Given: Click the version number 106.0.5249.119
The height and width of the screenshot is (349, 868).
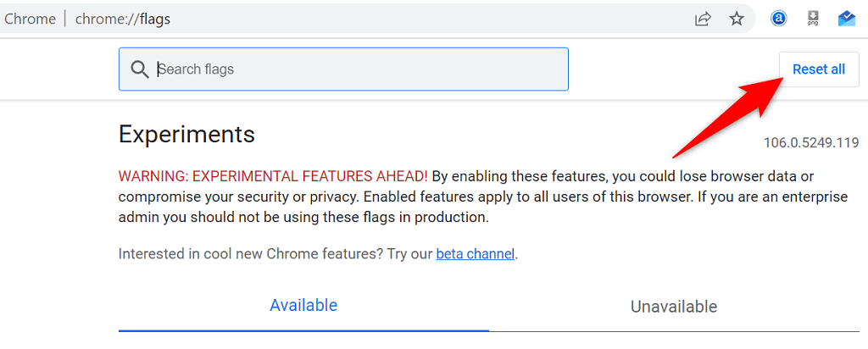Looking at the screenshot, I should pos(811,143).
